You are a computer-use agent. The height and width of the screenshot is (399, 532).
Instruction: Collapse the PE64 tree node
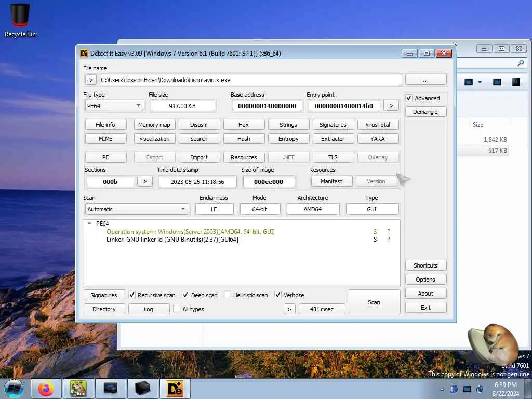click(89, 223)
